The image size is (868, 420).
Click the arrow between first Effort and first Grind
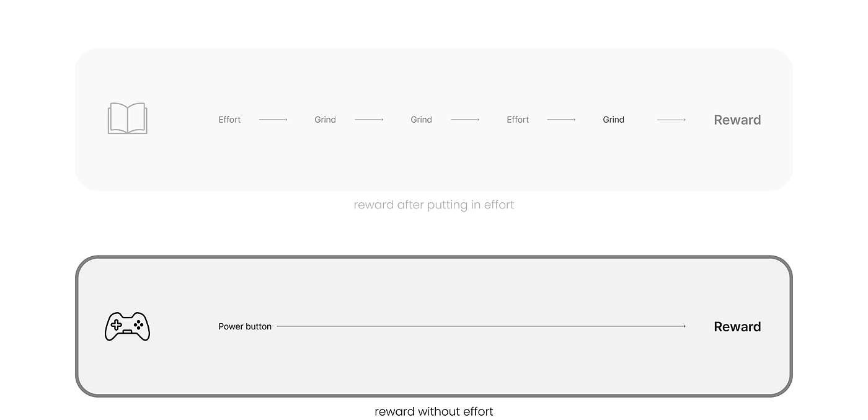pyautogui.click(x=273, y=120)
